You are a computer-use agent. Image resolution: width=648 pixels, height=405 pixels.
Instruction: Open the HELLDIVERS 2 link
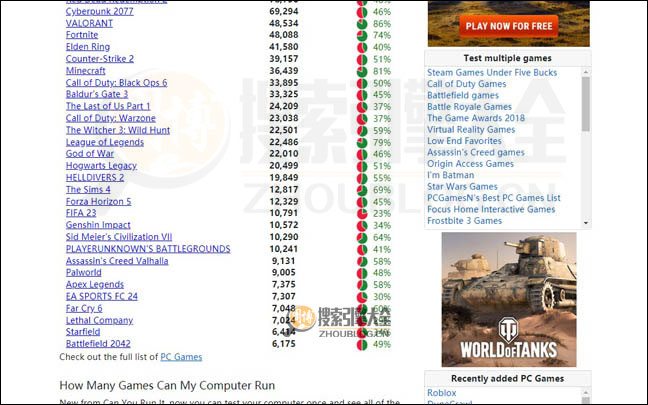(x=95, y=178)
